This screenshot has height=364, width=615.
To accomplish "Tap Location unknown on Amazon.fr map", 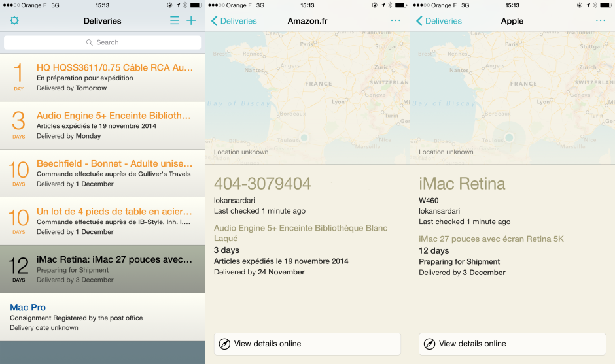I will click(241, 152).
